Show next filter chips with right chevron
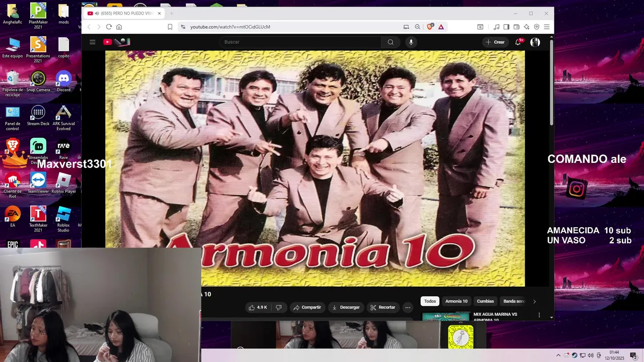 [x=534, y=301]
